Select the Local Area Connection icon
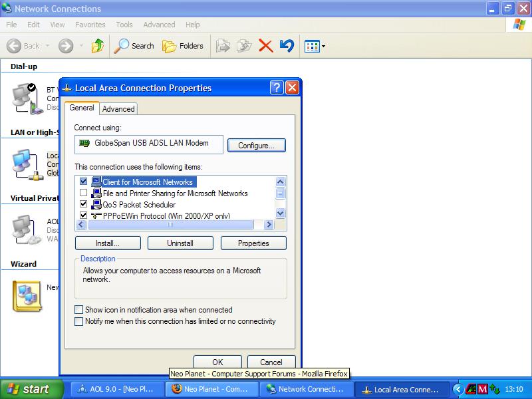The image size is (532, 399). tap(27, 164)
